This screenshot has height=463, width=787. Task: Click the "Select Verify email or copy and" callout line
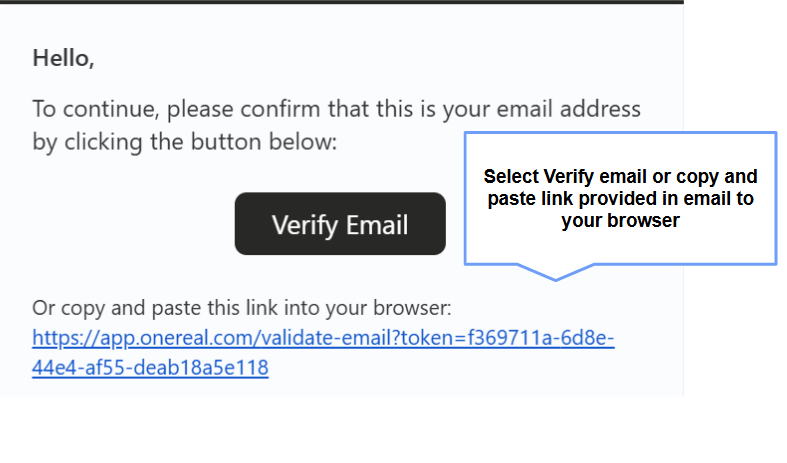point(620,177)
